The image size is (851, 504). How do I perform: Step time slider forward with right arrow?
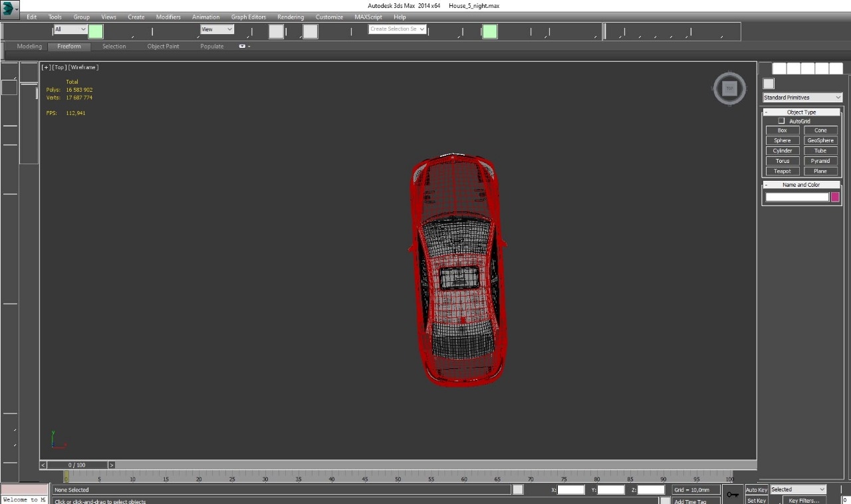pyautogui.click(x=112, y=465)
